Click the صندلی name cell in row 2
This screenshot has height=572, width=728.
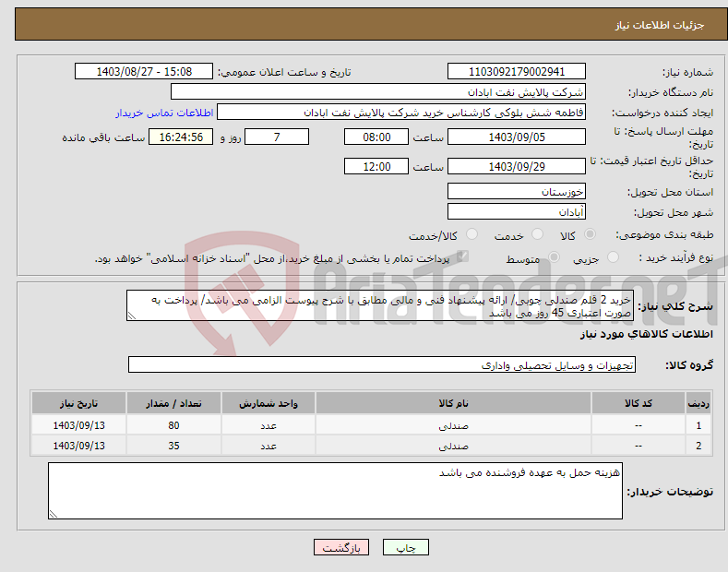[454, 446]
